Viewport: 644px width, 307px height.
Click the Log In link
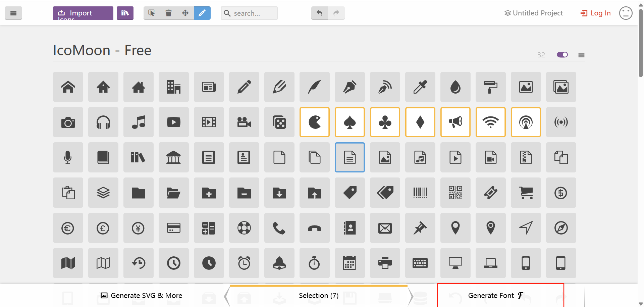[596, 13]
